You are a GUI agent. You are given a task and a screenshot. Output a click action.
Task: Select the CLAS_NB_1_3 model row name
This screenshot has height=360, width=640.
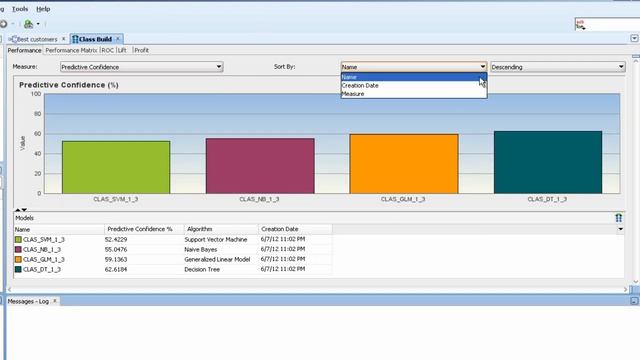pos(42,249)
